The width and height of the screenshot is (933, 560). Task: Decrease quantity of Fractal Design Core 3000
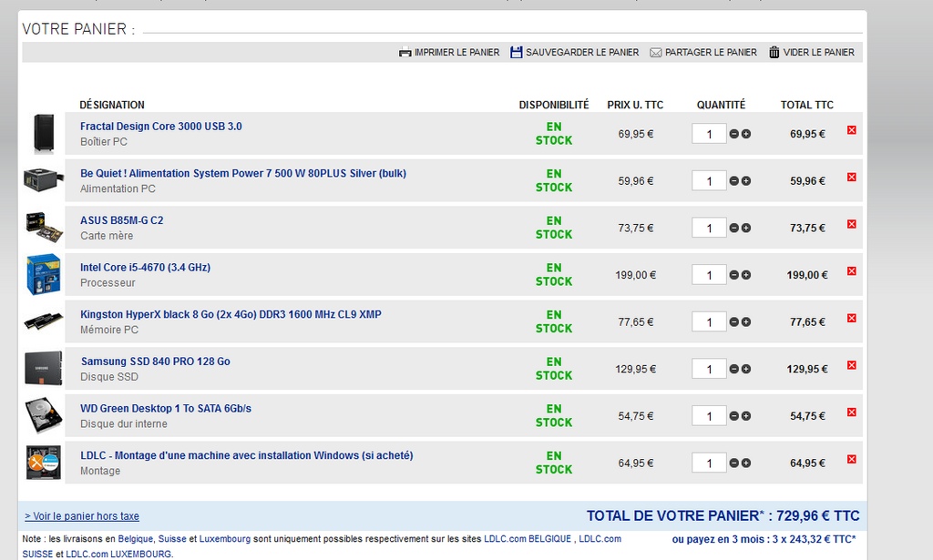point(734,134)
